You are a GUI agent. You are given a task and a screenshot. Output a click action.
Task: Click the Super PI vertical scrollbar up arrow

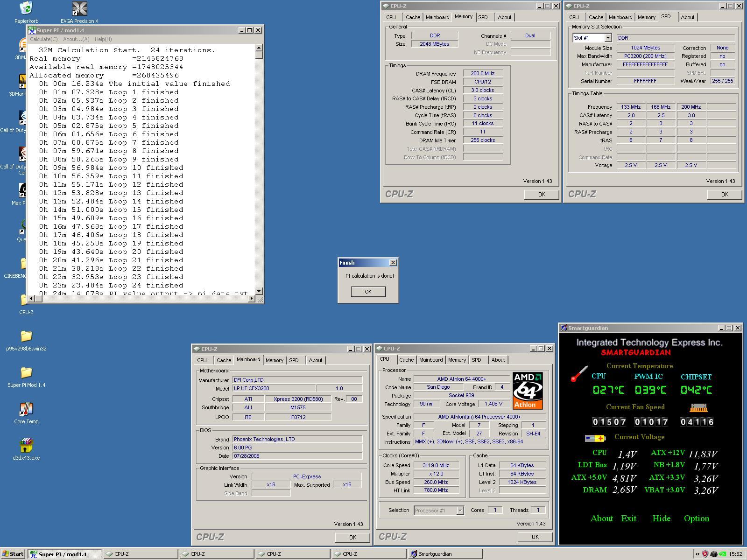259,48
